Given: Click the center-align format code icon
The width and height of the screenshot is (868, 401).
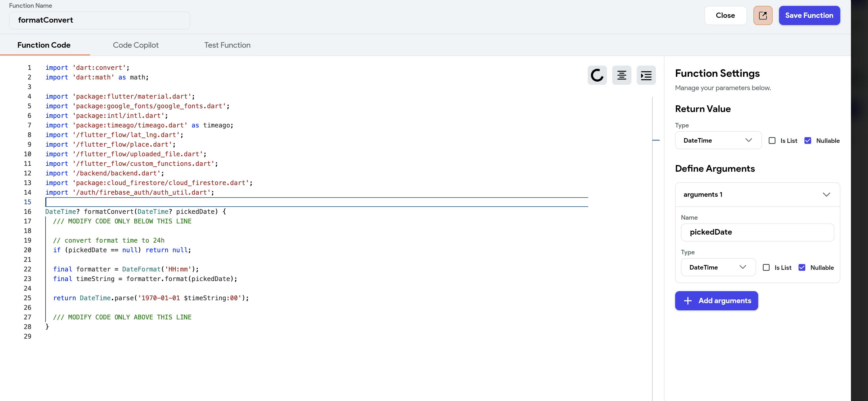Looking at the screenshot, I should [621, 75].
